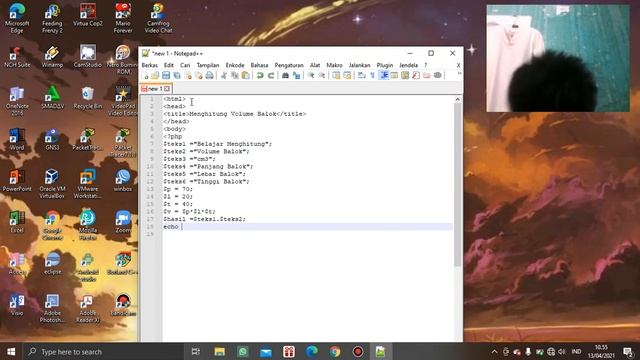Click the Zoom desktop shortcut
The image size is (640, 360).
click(123, 222)
